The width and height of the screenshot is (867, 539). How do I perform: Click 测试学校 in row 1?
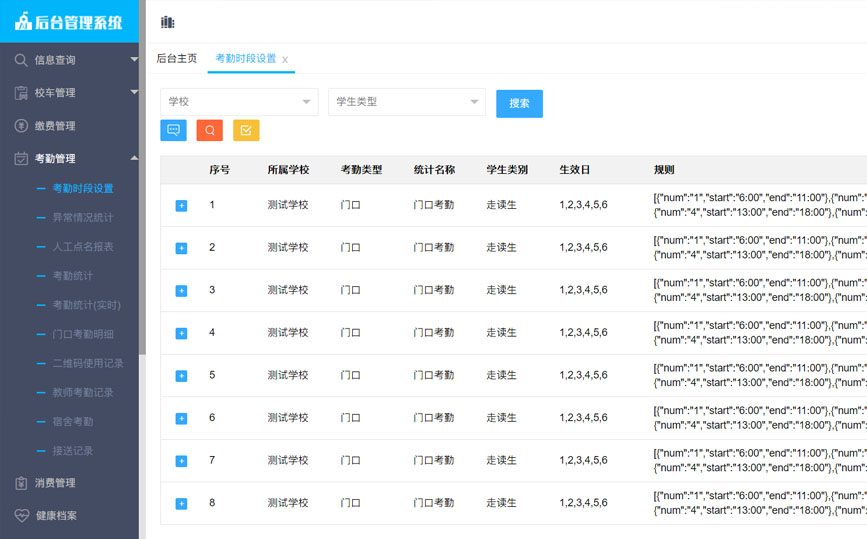click(288, 205)
